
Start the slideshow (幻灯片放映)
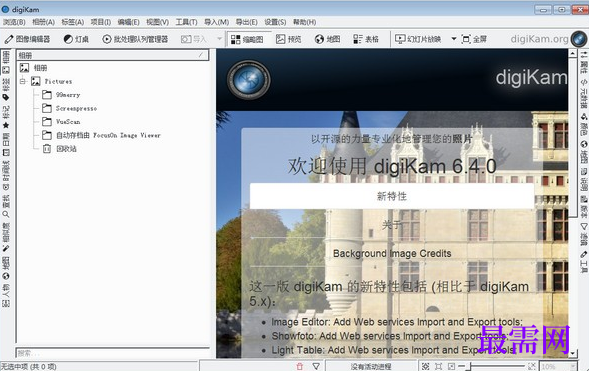pos(418,39)
